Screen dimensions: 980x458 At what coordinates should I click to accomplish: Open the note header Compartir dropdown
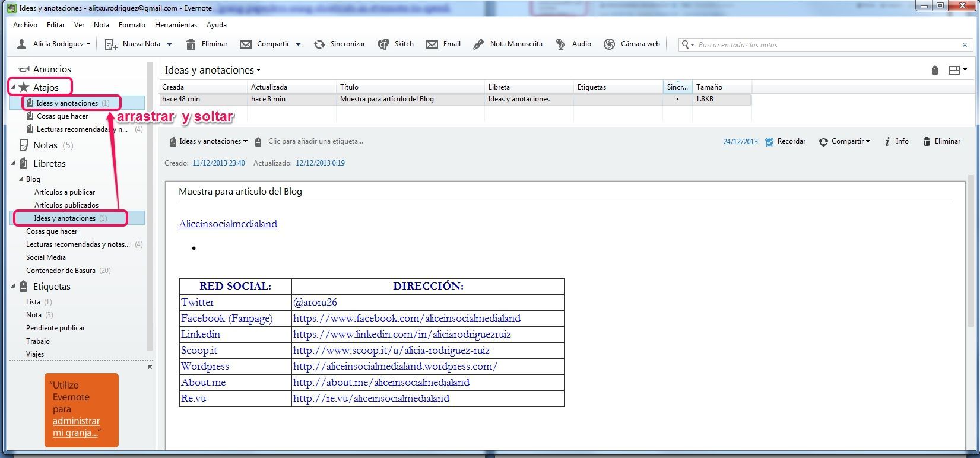tap(868, 141)
